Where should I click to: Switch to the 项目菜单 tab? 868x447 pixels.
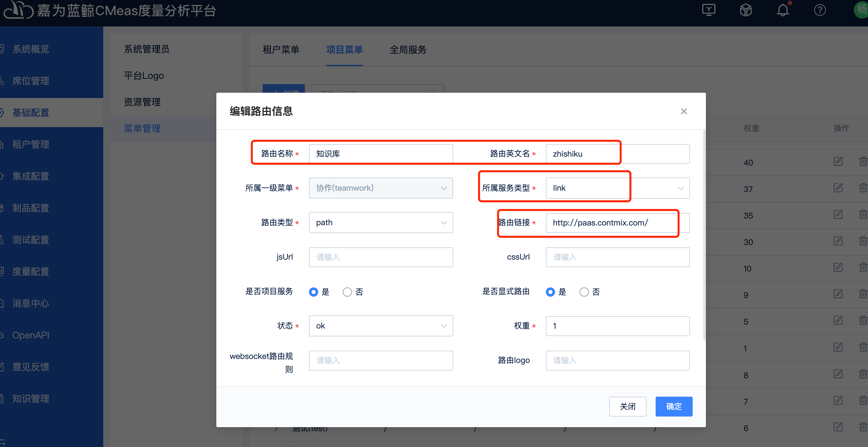tap(344, 50)
